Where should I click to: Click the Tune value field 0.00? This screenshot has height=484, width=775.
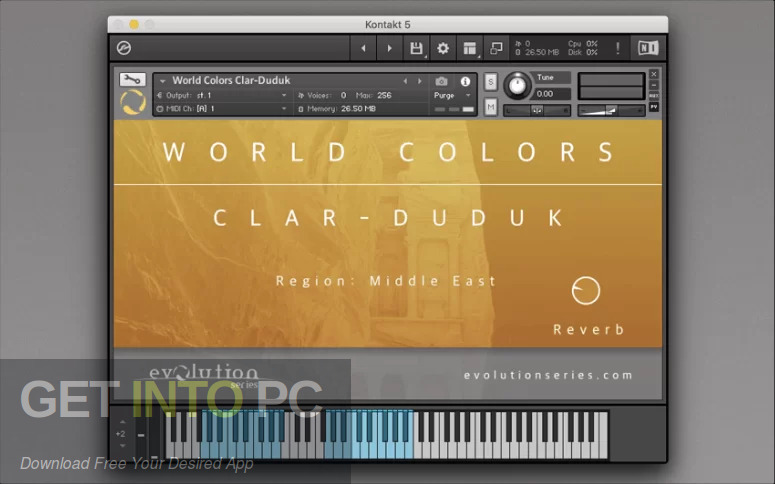[551, 94]
